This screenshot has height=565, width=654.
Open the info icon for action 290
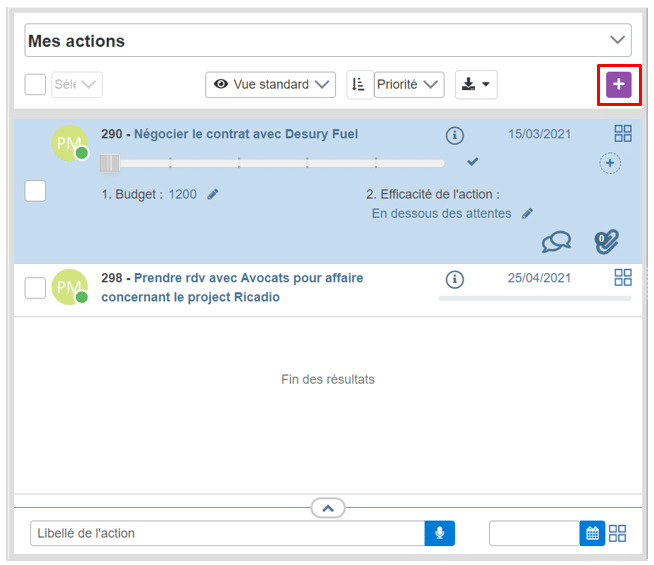pos(455,135)
